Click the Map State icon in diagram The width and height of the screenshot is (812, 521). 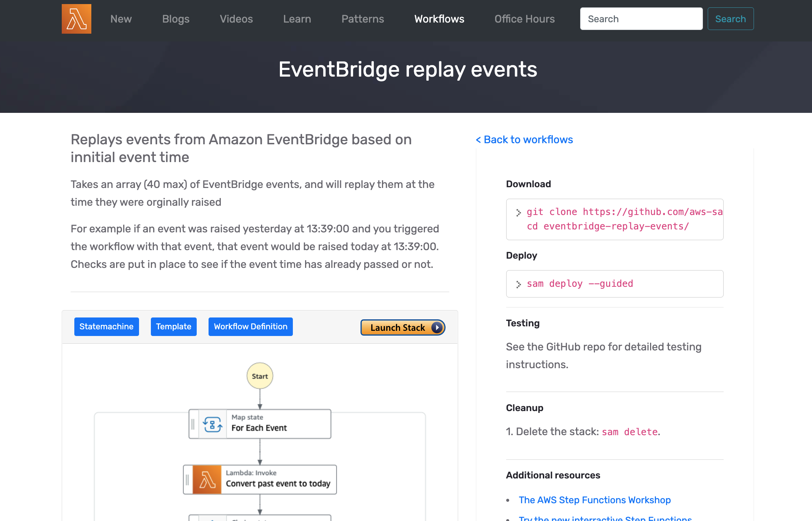[212, 423]
